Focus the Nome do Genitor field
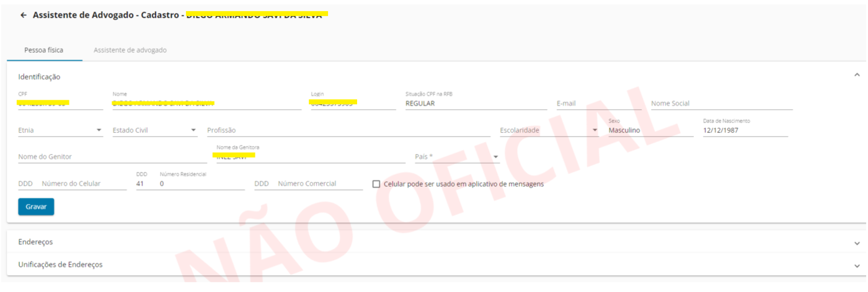 pyautogui.click(x=112, y=157)
